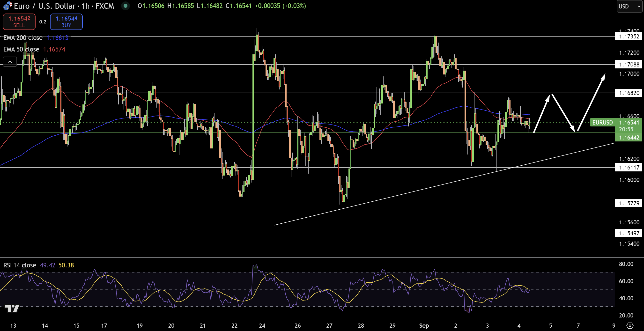644x331 pixels.
Task: Select the EMA 200 close indicator label
Action: point(23,38)
